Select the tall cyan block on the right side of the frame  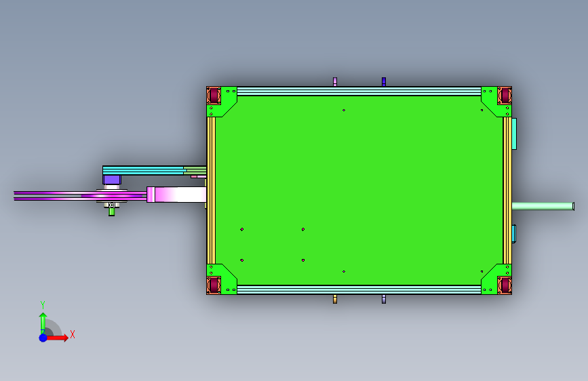(x=514, y=134)
